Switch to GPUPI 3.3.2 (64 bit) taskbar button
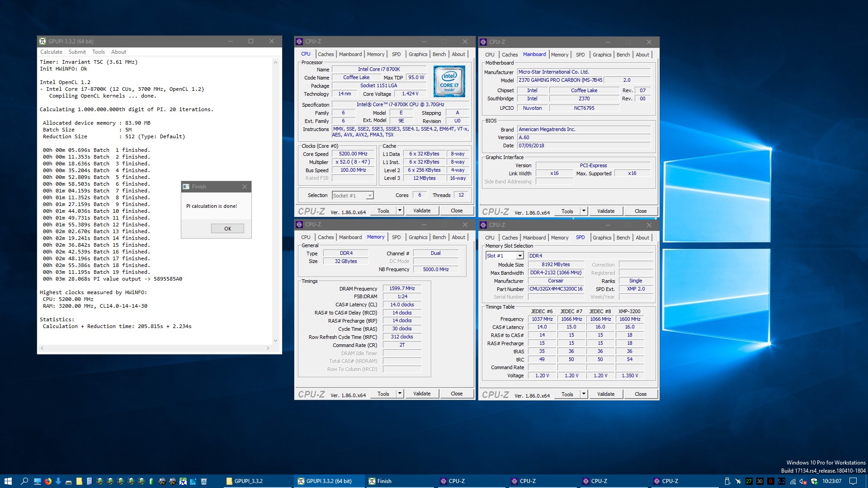Screen dimensions: 868x488 coord(329,481)
